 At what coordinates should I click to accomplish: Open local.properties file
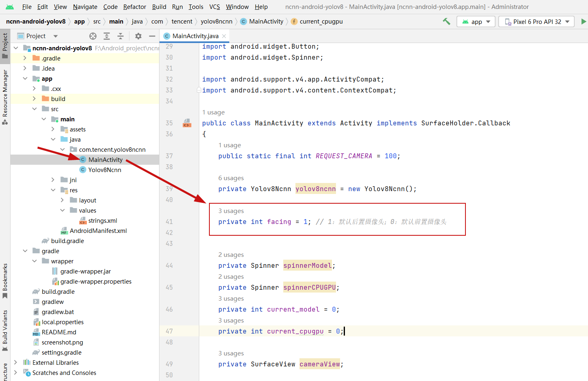pos(62,322)
